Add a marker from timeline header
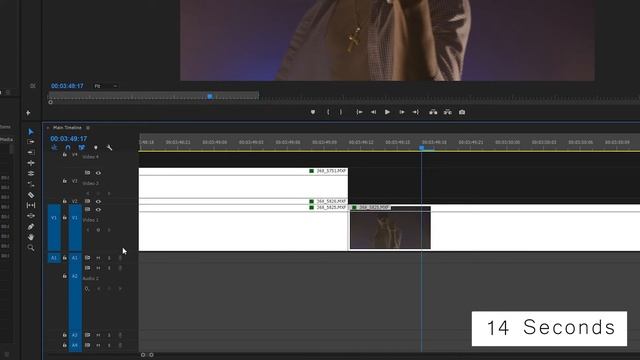Image resolution: width=640 pixels, height=360 pixels. pos(96,147)
